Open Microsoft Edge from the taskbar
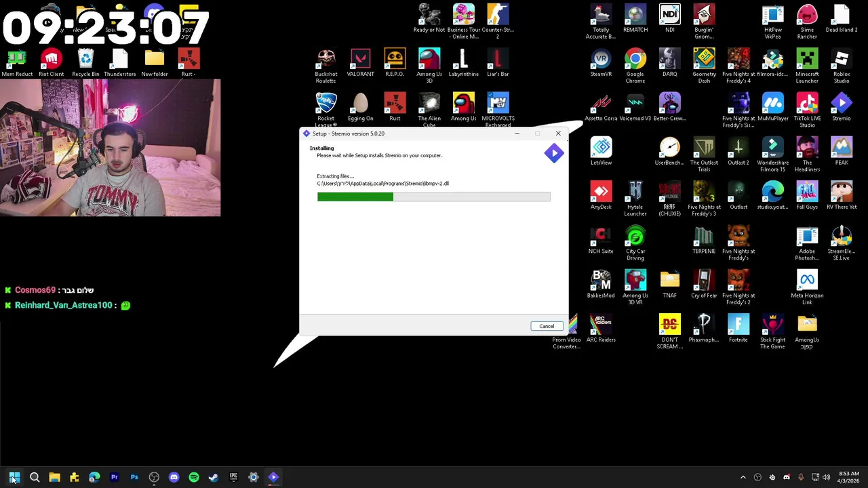Image resolution: width=868 pixels, height=488 pixels. point(94,477)
